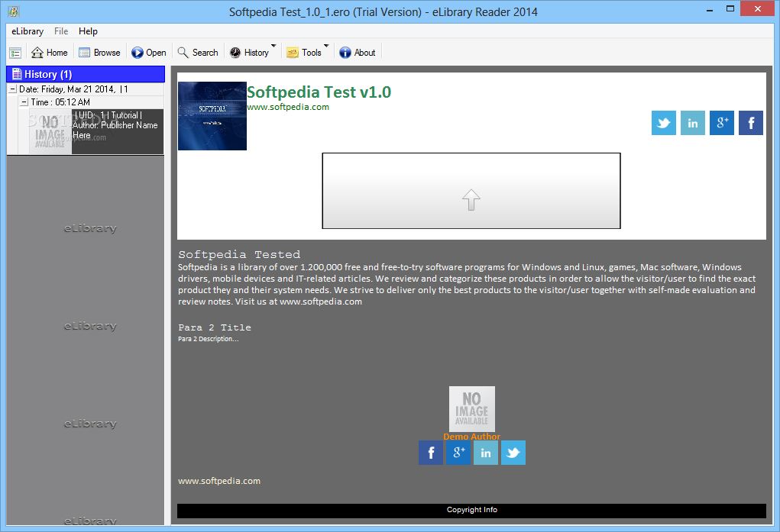The image size is (780, 532).
Task: Open author's LinkedIn icon
Action: [x=486, y=453]
